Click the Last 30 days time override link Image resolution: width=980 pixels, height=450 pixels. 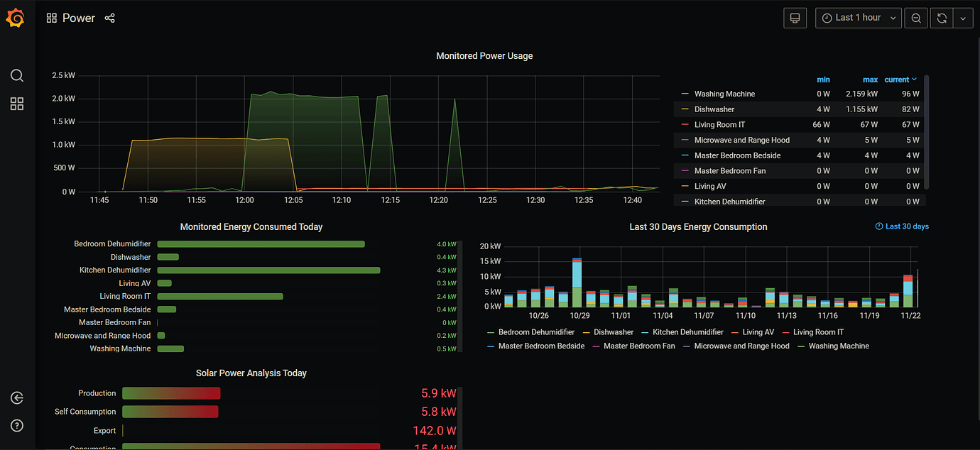[x=902, y=226]
